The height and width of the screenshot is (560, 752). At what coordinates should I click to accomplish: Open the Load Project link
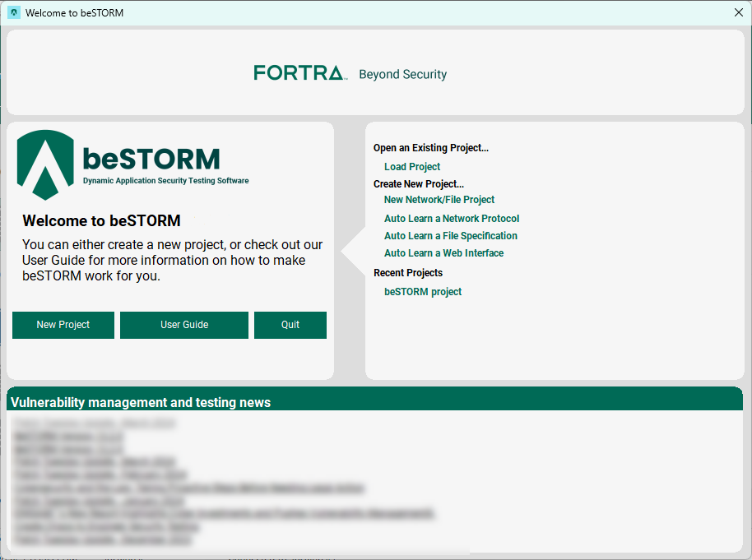(412, 167)
